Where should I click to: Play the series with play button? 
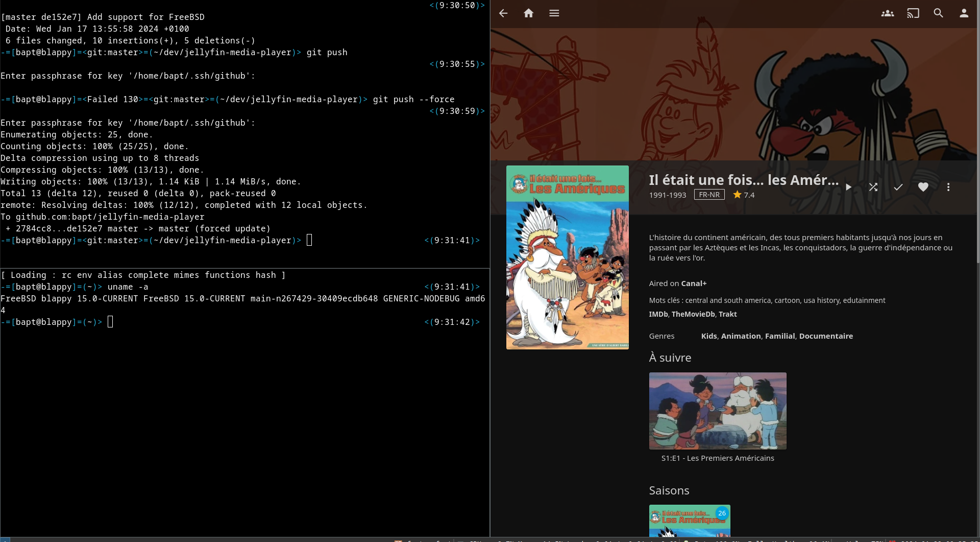tap(848, 187)
